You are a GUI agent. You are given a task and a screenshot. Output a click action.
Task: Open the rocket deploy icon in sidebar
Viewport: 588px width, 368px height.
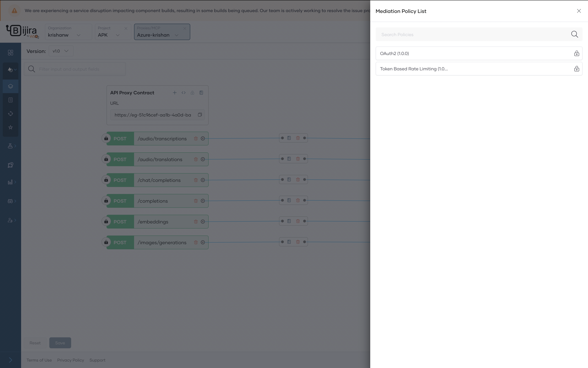[10, 165]
